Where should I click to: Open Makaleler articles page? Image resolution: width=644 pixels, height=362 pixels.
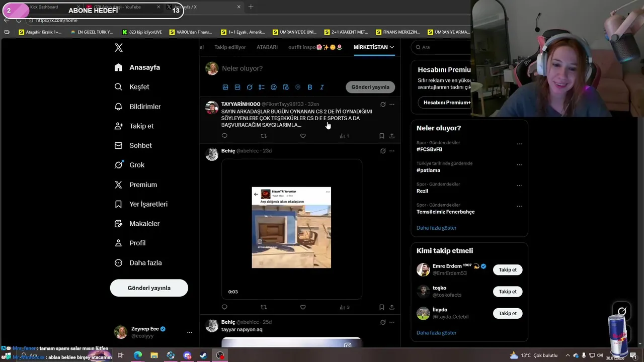[x=137, y=223]
